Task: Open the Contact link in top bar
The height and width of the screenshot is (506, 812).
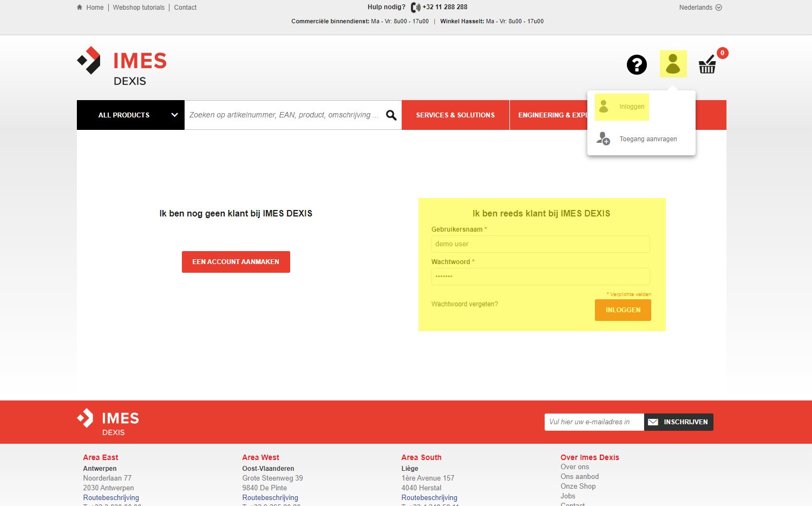Action: (x=185, y=8)
